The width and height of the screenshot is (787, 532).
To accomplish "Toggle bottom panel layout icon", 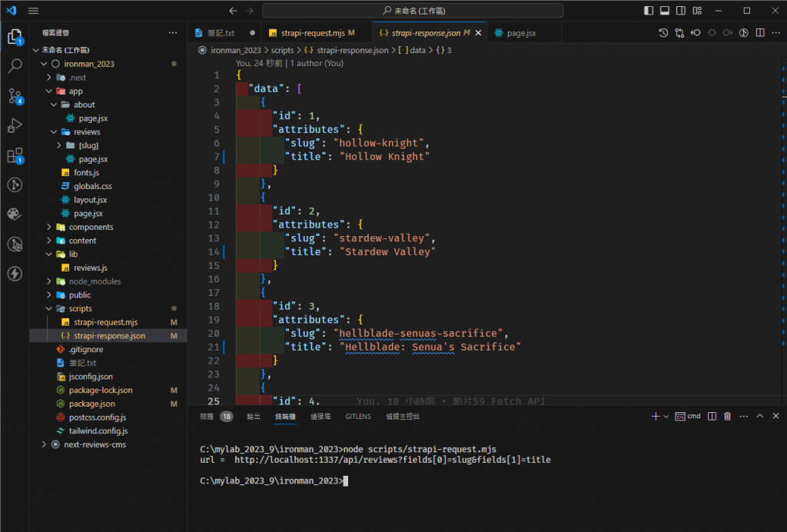I will coord(665,11).
